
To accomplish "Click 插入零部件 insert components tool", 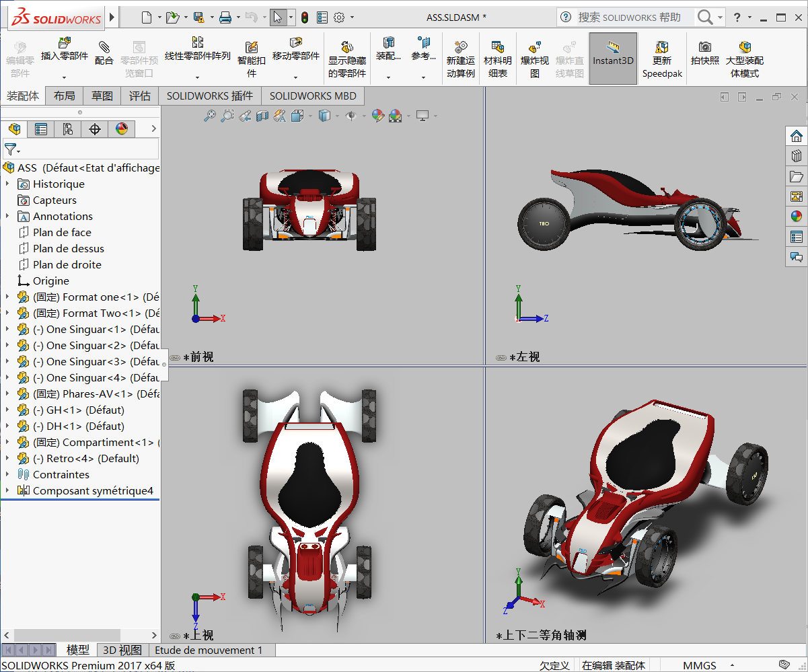I will tap(65, 50).
